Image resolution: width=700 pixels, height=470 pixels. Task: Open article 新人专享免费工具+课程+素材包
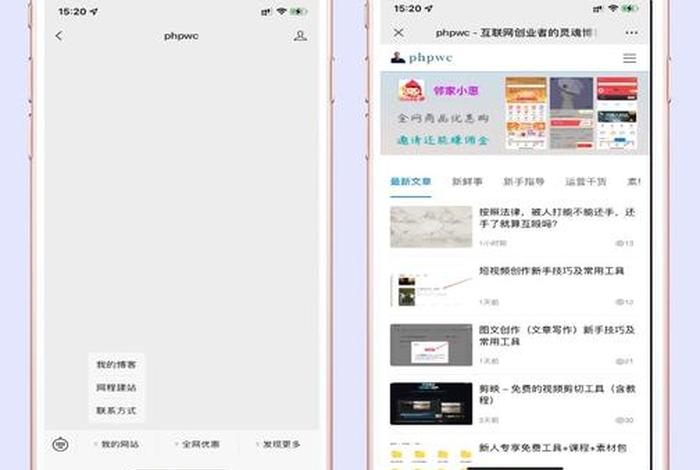click(x=553, y=448)
